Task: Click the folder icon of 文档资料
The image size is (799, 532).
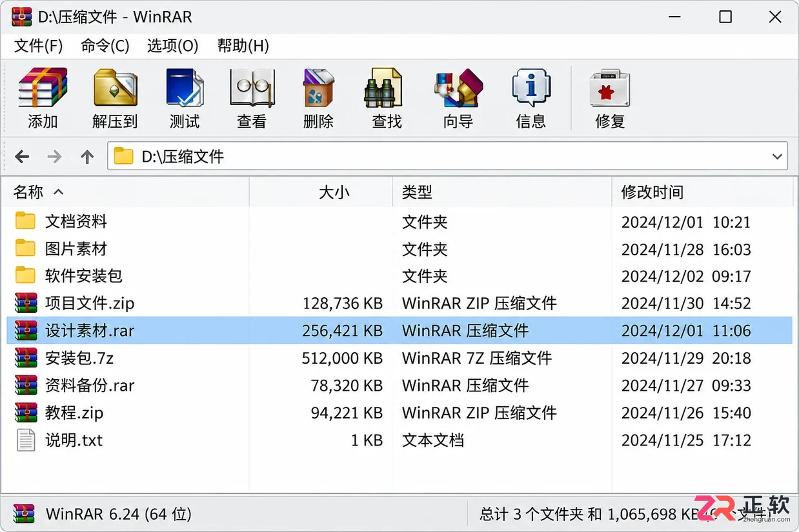Action: (25, 221)
